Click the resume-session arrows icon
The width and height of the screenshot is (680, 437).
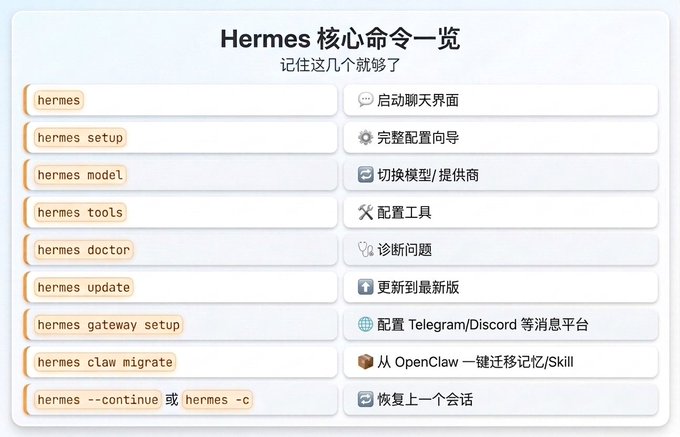click(364, 400)
